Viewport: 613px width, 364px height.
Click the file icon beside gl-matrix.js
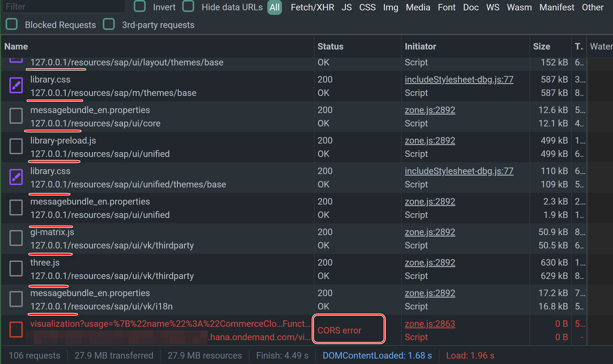16,238
